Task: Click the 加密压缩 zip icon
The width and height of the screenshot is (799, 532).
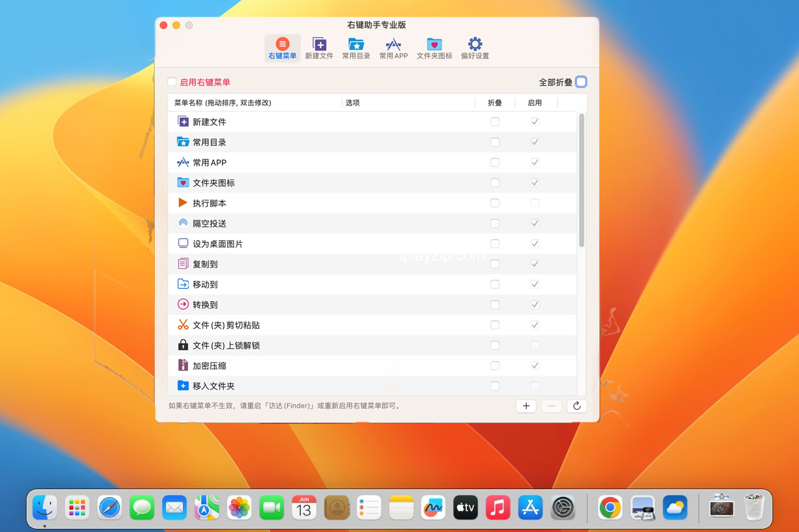Action: click(183, 365)
